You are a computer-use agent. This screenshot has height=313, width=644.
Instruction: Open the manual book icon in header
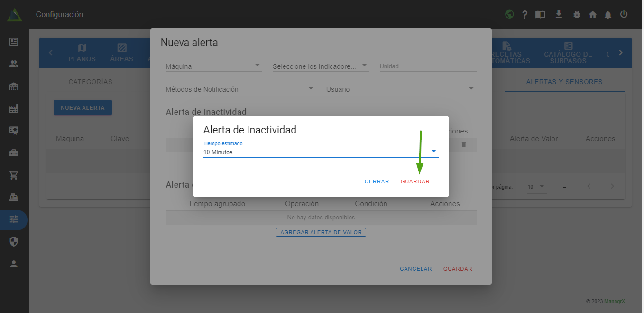coord(540,14)
